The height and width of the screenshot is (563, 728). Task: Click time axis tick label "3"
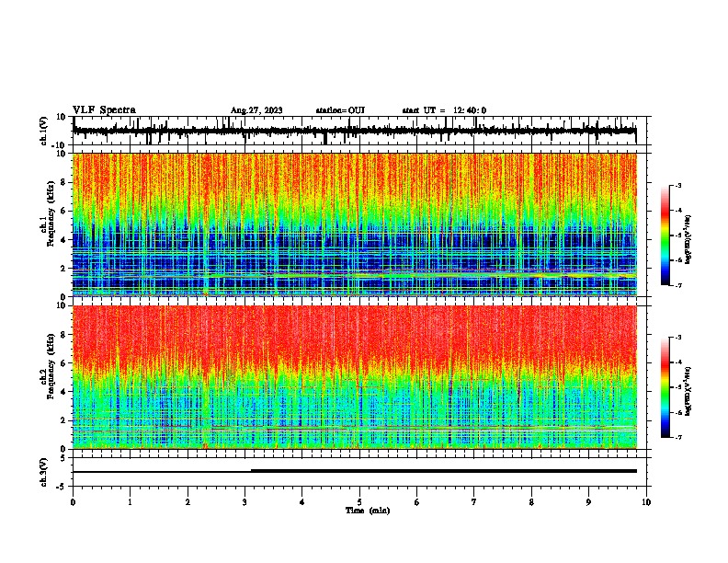pyautogui.click(x=245, y=502)
